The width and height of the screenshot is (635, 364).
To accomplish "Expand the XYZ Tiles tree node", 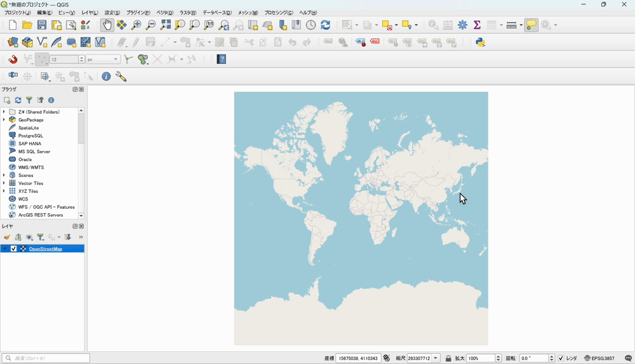I will click(x=4, y=191).
